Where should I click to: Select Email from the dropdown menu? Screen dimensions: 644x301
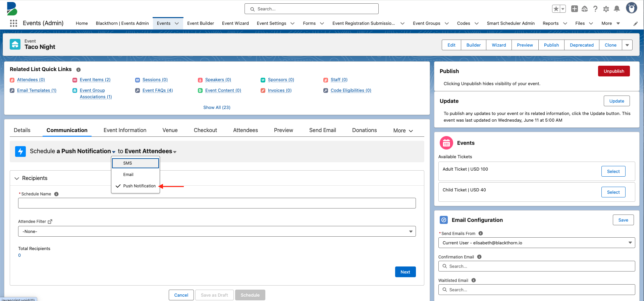click(x=136, y=175)
